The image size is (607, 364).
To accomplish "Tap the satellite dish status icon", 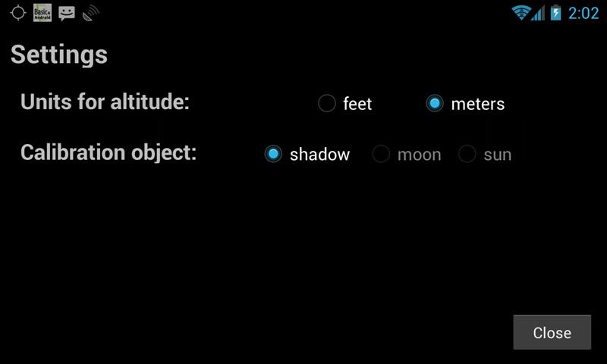I will pyautogui.click(x=90, y=13).
